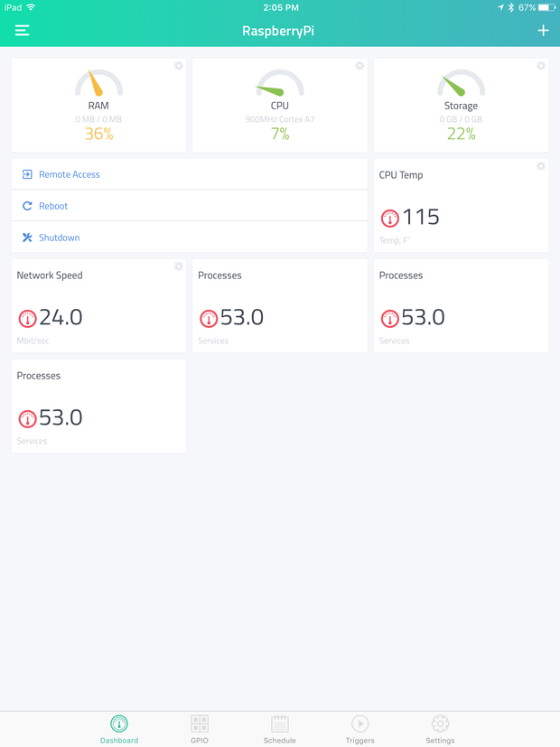
Task: Click the RAM gauge dial
Action: 98,83
